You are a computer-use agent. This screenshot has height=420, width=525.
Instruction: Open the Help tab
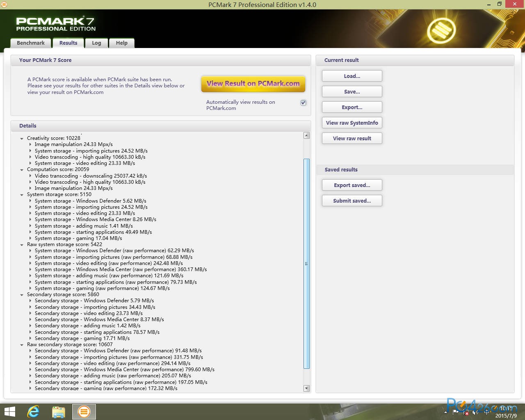121,43
